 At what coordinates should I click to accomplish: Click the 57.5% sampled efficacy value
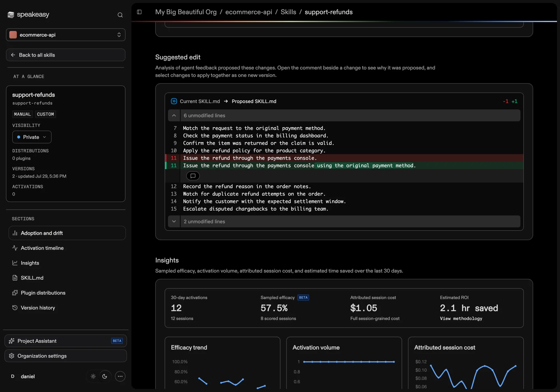(274, 308)
